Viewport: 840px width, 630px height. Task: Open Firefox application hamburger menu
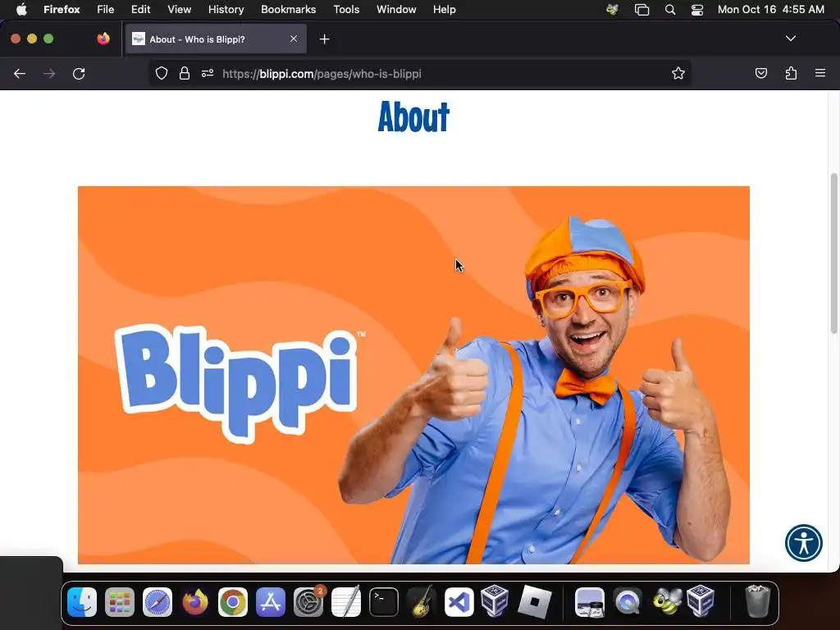[x=820, y=73]
